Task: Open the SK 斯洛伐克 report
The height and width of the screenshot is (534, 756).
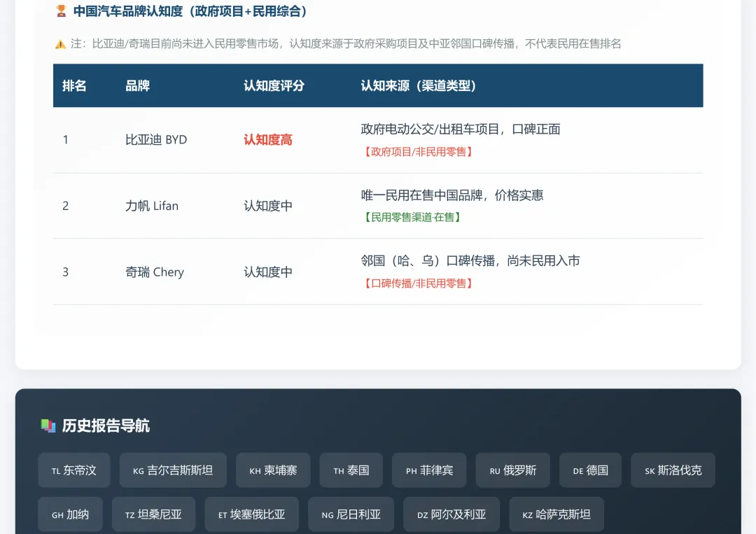Action: point(673,470)
